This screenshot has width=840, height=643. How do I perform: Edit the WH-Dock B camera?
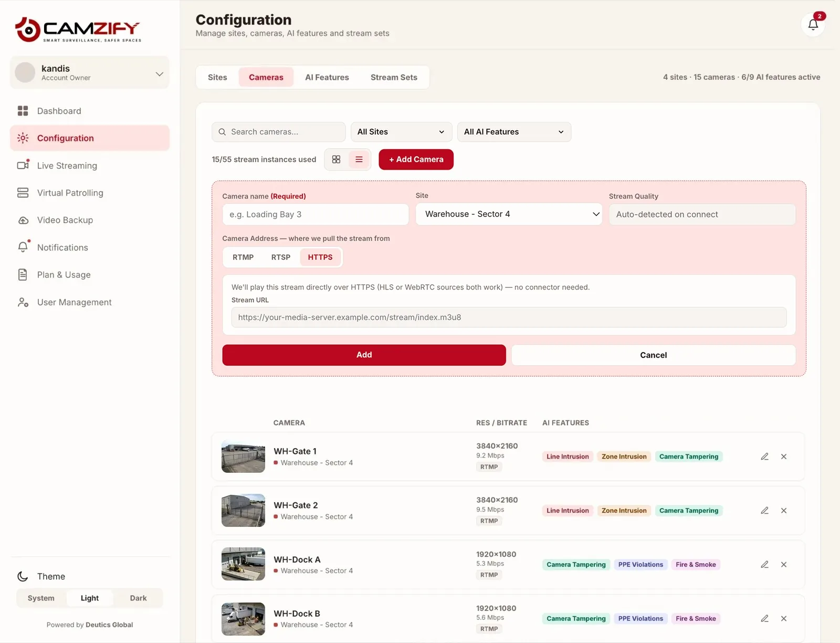[764, 618]
